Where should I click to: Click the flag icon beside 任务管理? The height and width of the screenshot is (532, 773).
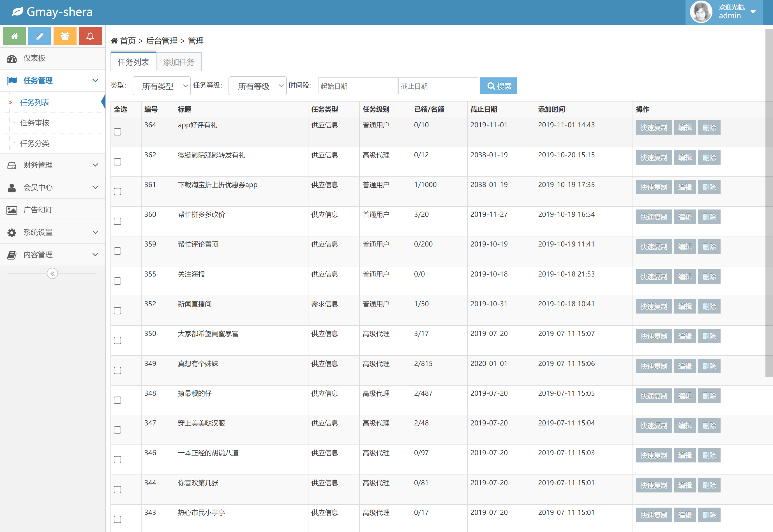[x=12, y=81]
